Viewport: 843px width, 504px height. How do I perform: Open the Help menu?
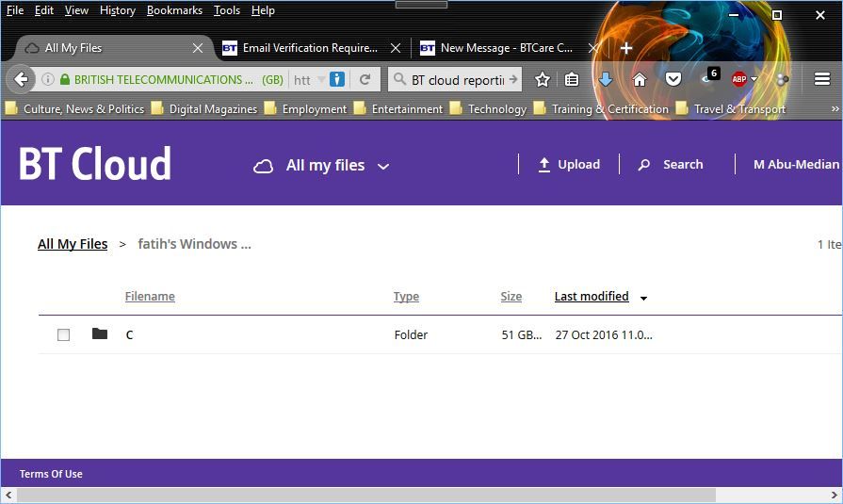[x=263, y=10]
